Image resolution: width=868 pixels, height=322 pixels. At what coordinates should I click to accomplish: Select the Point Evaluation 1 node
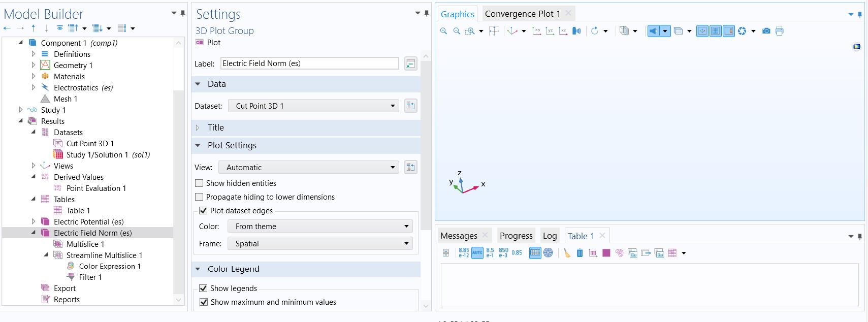96,188
